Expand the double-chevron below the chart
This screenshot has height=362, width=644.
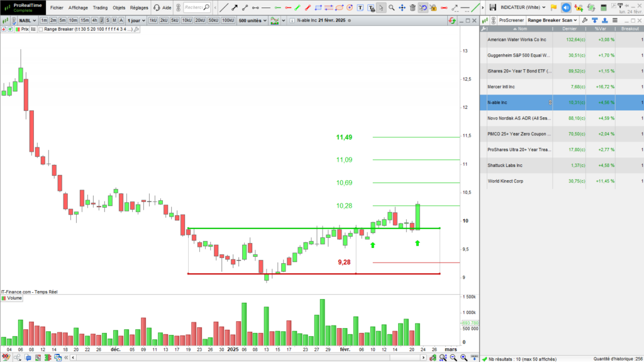point(66,358)
